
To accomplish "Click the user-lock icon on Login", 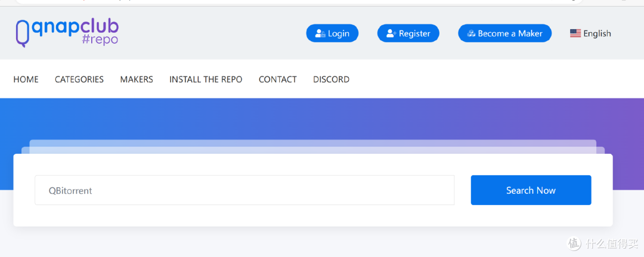I will tap(320, 33).
